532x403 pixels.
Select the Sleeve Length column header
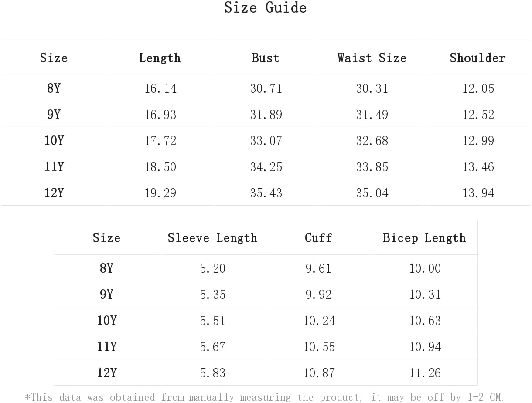coord(213,238)
